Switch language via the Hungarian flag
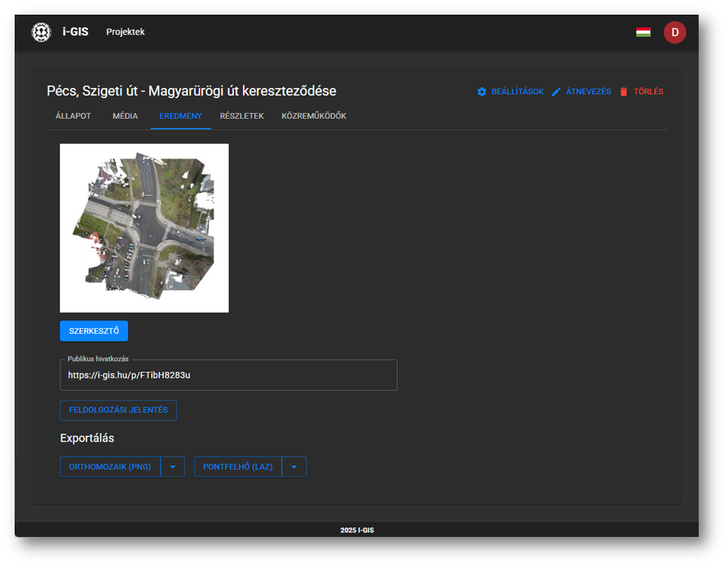Screen dimensions: 728x567 coord(643,32)
